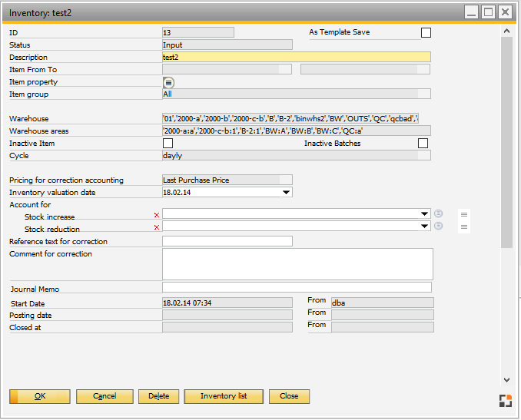Expand the Inventory valuation date dropdown
This screenshot has width=521, height=420.
[287, 192]
